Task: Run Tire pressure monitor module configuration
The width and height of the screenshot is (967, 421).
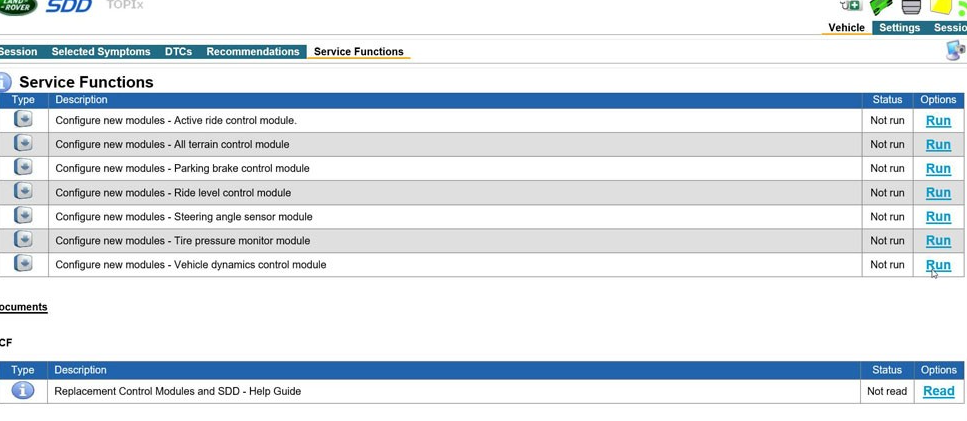Action: (938, 240)
